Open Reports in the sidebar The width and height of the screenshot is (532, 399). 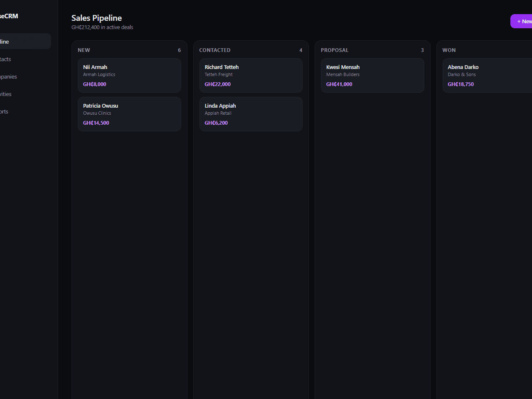pos(25,111)
